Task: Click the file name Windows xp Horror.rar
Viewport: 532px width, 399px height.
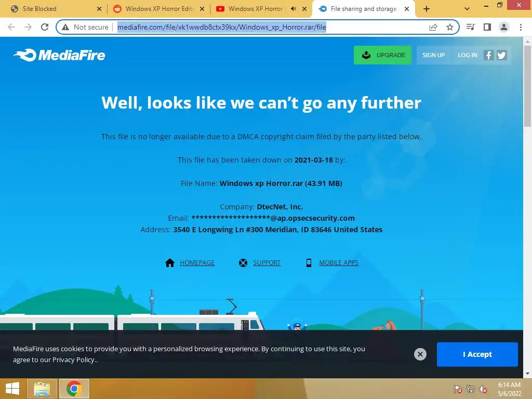Action: [261, 183]
